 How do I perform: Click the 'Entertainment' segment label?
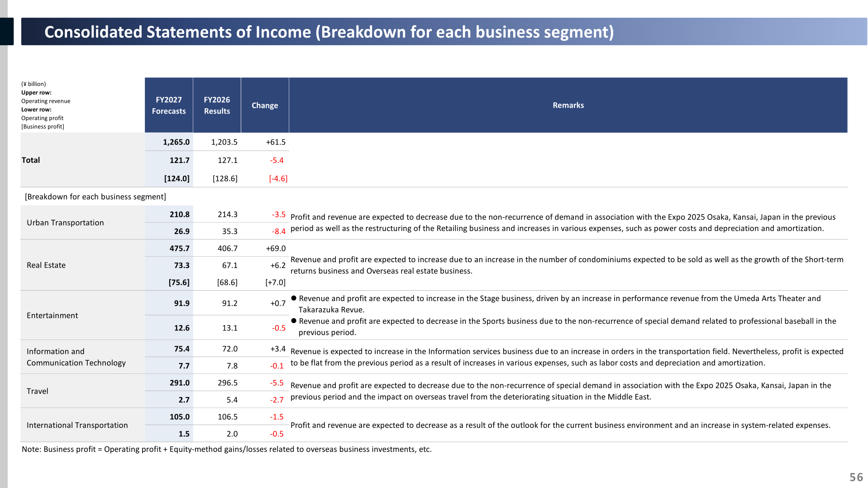pyautogui.click(x=52, y=316)
